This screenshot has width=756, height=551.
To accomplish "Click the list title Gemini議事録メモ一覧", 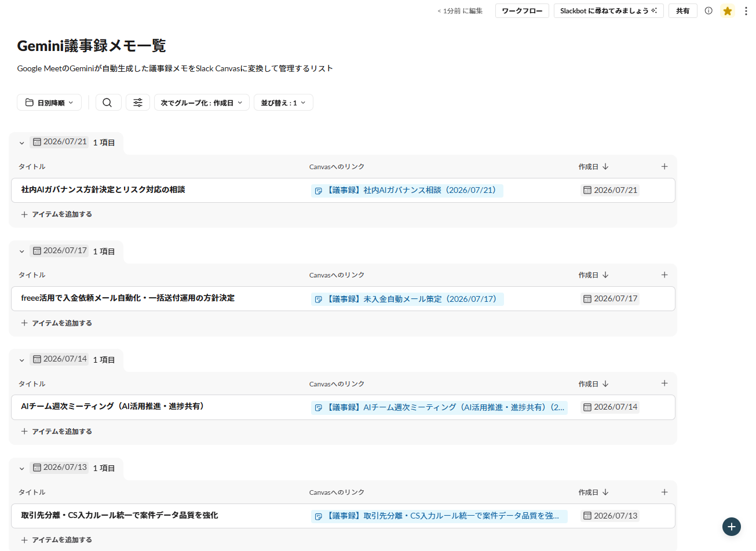I will tap(92, 46).
